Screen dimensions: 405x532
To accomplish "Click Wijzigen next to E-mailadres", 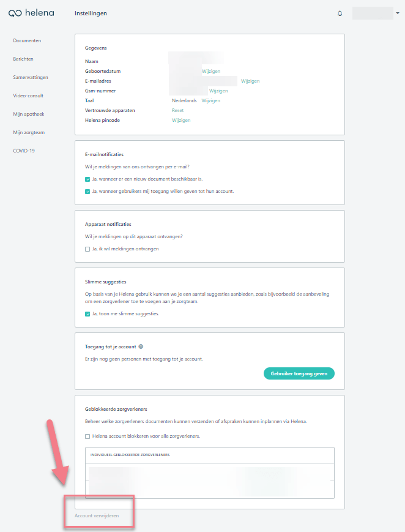I will pyautogui.click(x=250, y=81).
